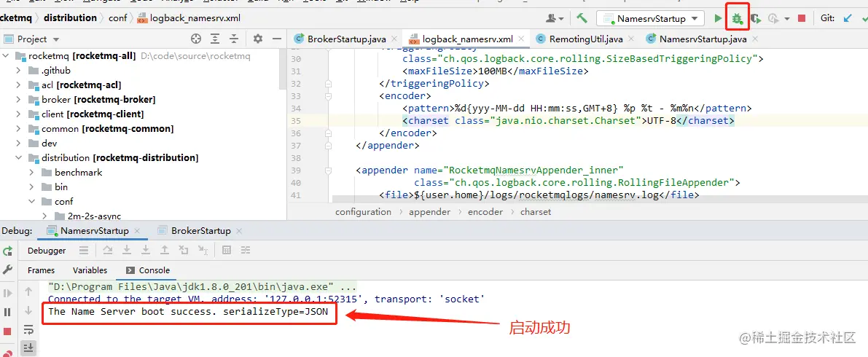868x357 pixels.
Task: Click Git update project blue arrow
Action: [x=848, y=18]
